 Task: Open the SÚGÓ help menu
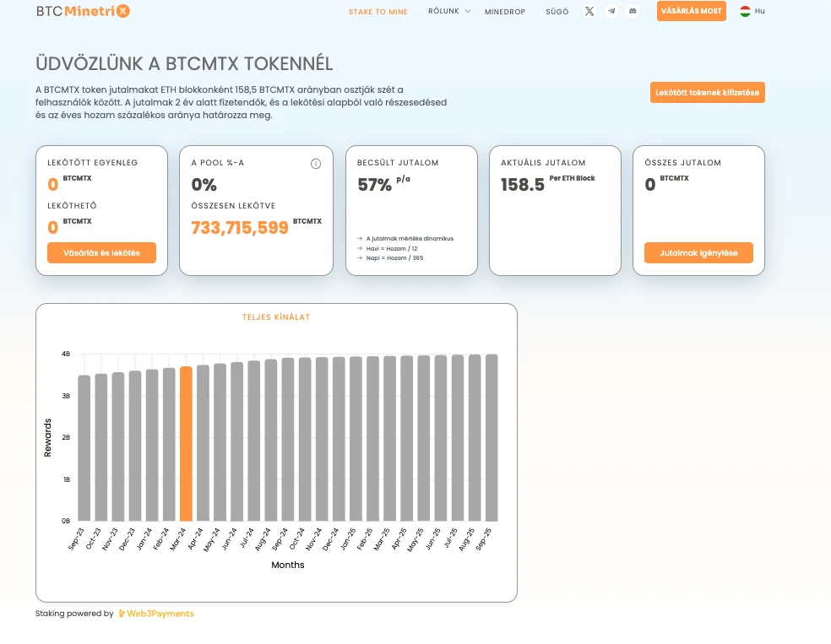coord(557,12)
